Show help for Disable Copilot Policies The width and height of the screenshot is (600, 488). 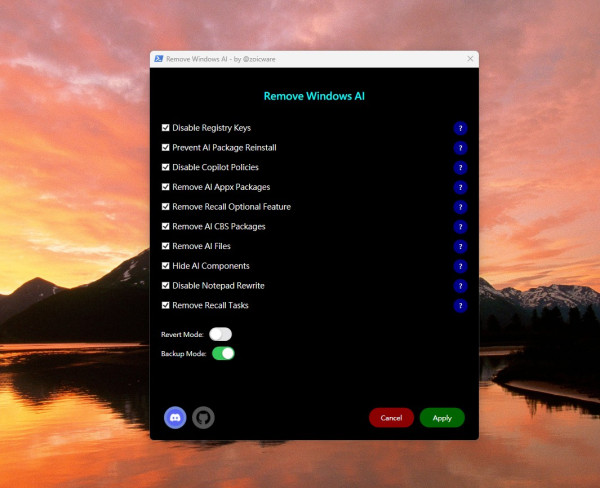(x=460, y=168)
